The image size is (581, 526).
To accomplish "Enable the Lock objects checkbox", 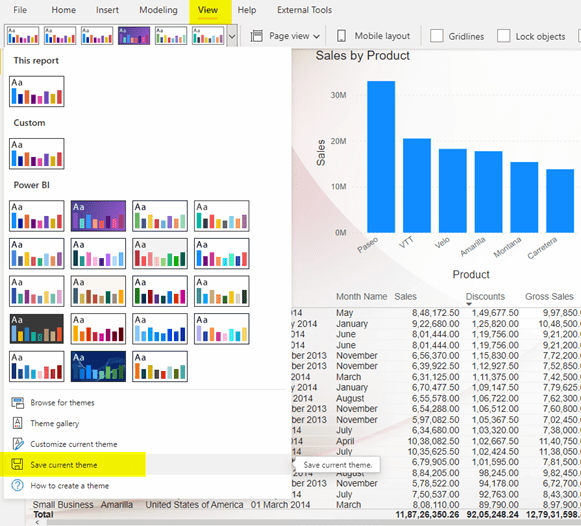I will (x=504, y=36).
